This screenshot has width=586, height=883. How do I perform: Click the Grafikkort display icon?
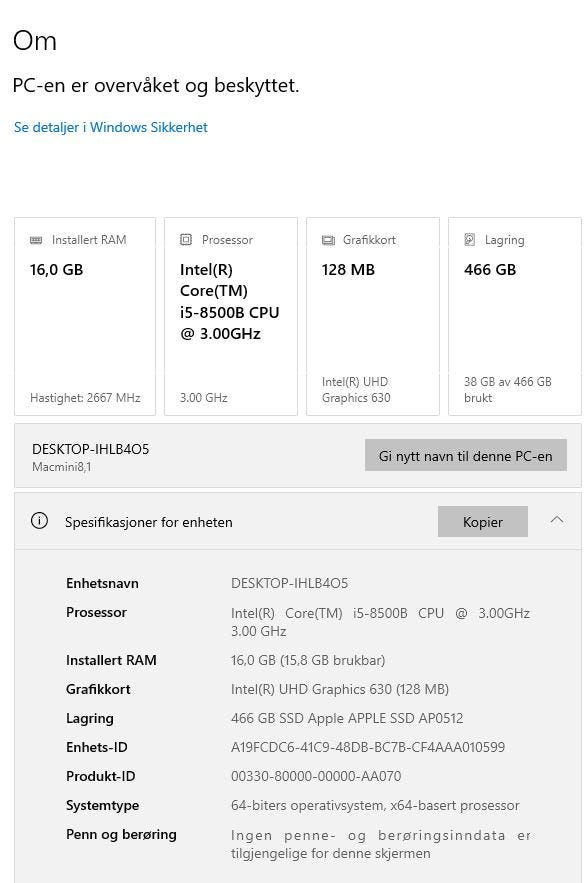click(x=328, y=240)
